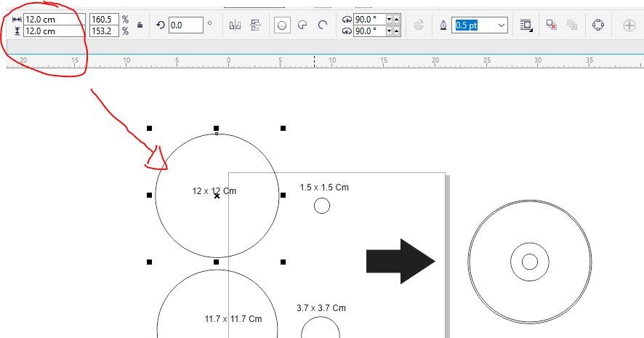The height and width of the screenshot is (338, 644).
Task: Click the horizontal width arrows icon
Action: tap(17, 20)
